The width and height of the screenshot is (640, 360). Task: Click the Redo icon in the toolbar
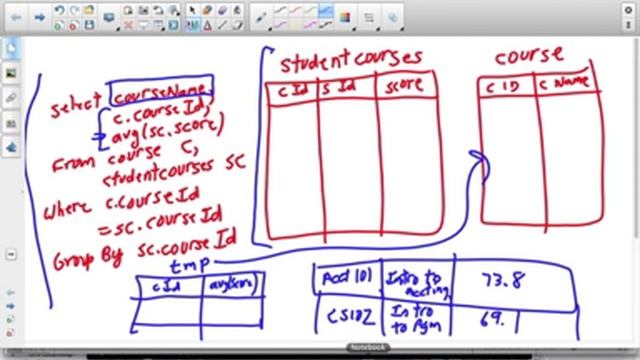[x=74, y=10]
